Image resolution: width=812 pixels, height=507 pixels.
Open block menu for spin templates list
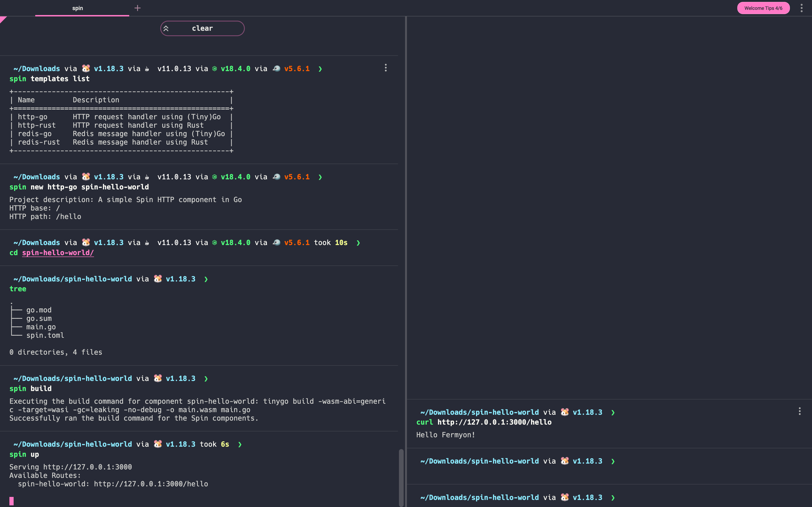[x=386, y=68]
